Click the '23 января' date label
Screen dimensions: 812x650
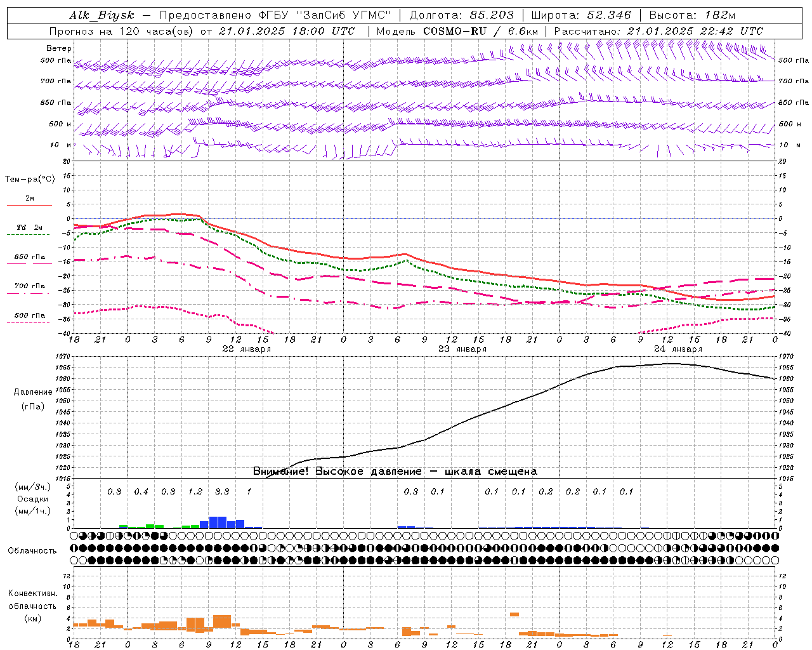[462, 349]
